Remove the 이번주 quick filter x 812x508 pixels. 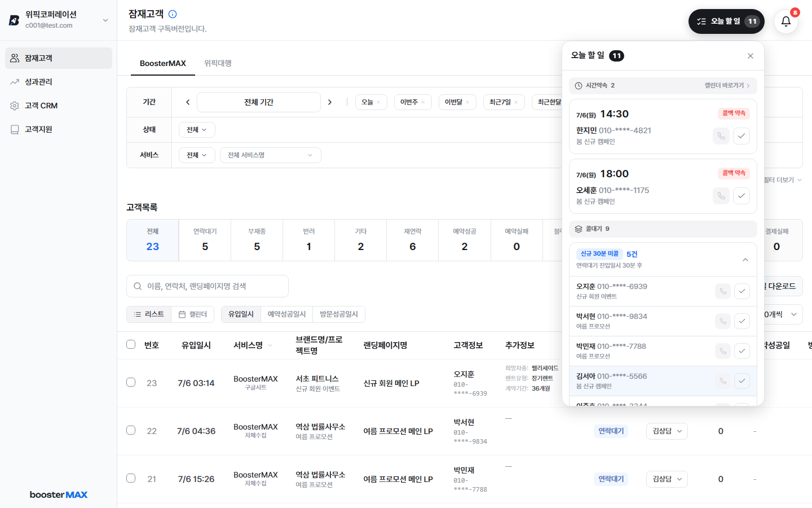point(423,102)
